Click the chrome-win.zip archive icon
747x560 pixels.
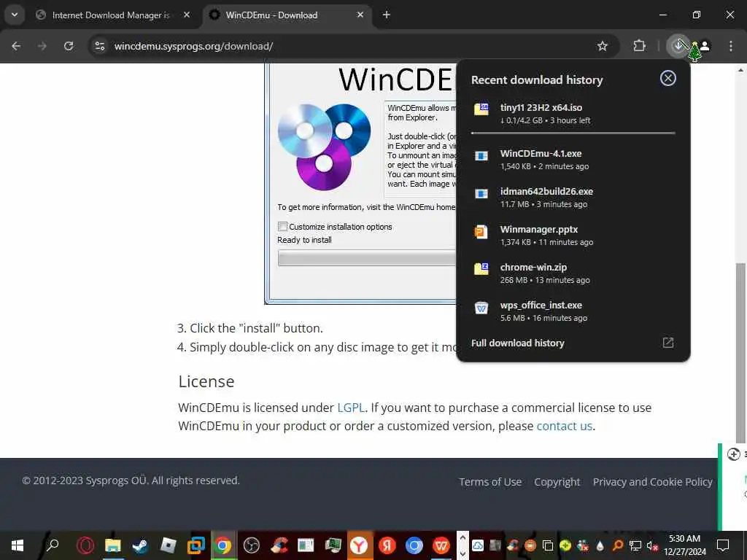(x=481, y=269)
